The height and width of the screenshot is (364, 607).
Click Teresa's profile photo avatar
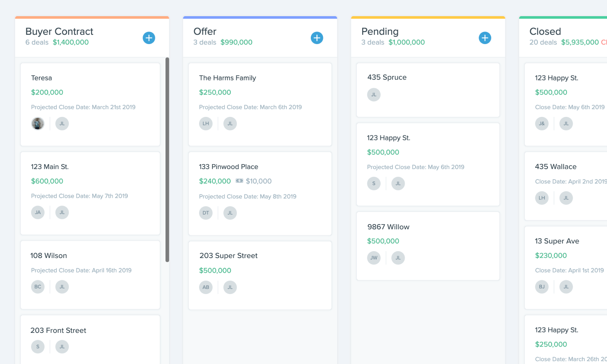coord(38,123)
